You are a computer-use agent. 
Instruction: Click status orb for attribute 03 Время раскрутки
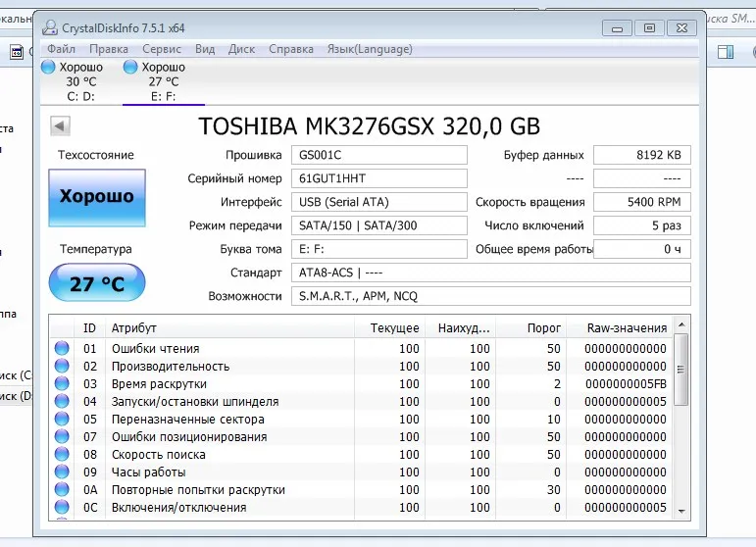tap(62, 383)
